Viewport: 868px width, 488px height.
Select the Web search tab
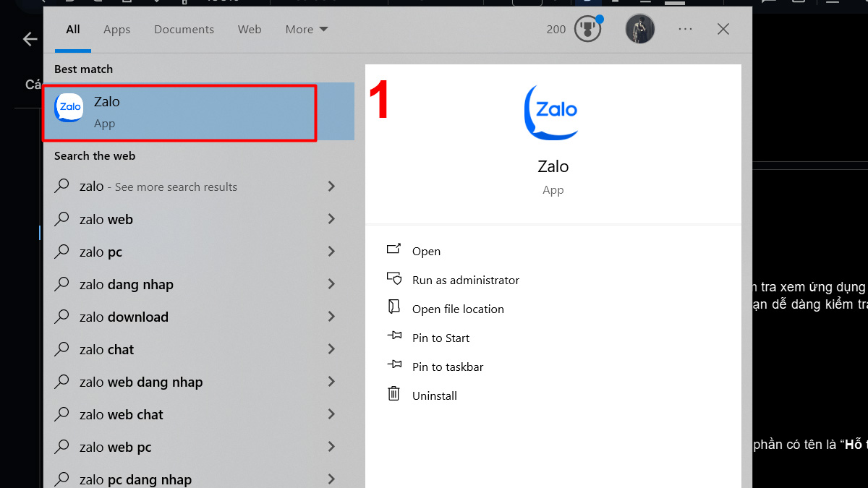point(250,30)
